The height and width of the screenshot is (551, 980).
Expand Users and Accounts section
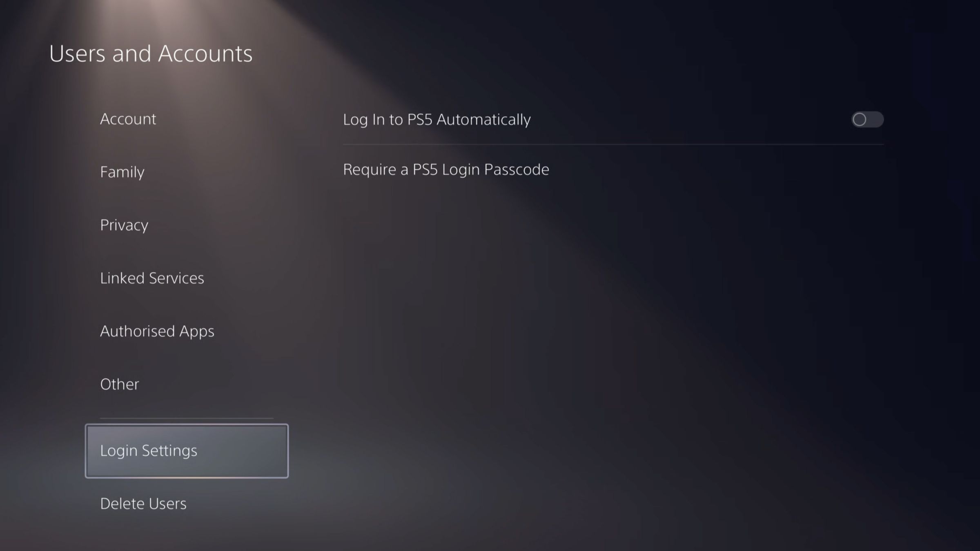(x=151, y=53)
